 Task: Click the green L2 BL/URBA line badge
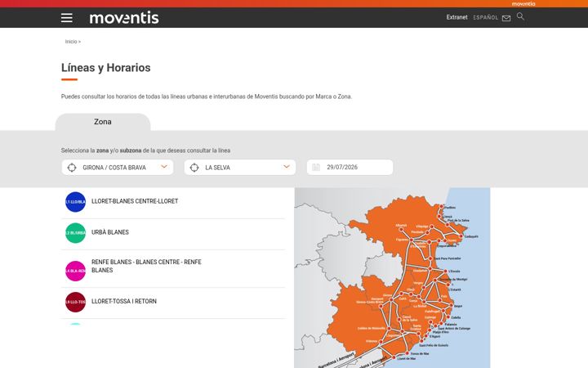tap(75, 233)
